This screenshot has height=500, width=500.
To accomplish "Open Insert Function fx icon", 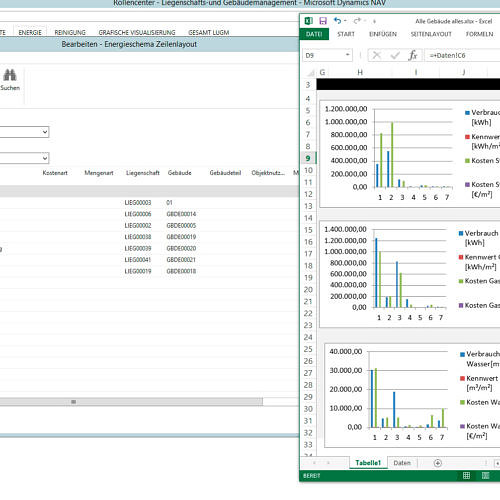I will tap(413, 55).
